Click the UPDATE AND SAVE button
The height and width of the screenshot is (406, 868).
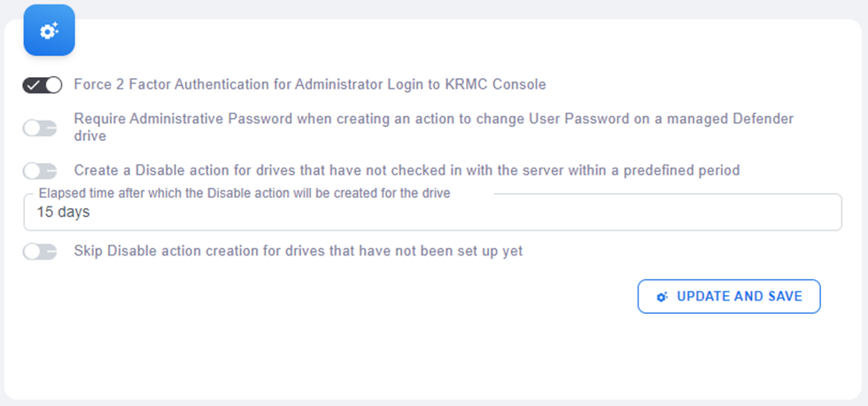(x=729, y=297)
